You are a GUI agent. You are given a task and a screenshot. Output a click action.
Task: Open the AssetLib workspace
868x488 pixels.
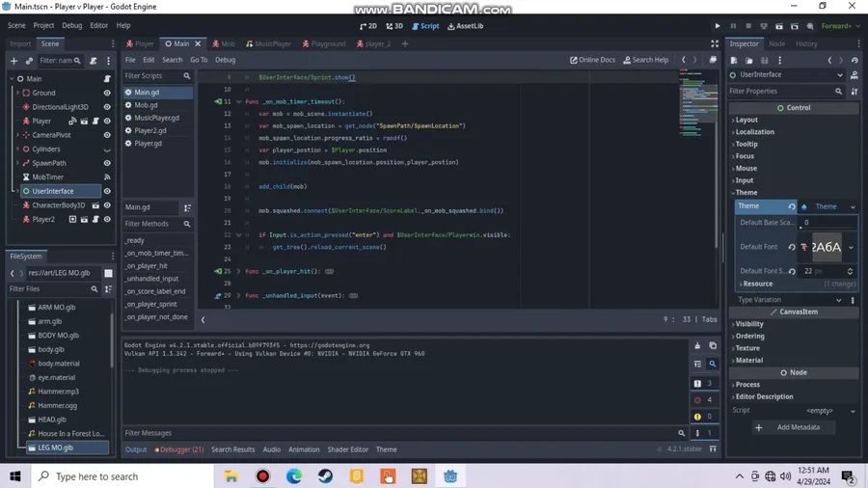pos(465,26)
